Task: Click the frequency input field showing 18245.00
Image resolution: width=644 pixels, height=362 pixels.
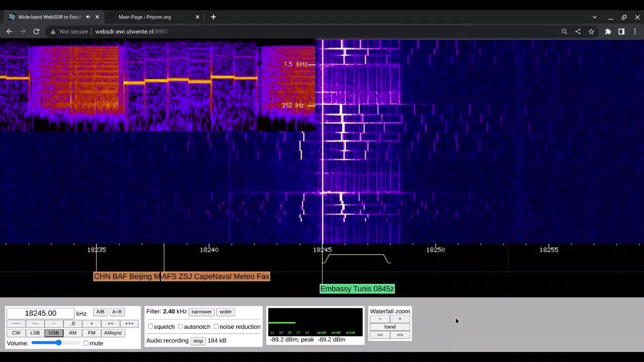Action: click(x=40, y=313)
